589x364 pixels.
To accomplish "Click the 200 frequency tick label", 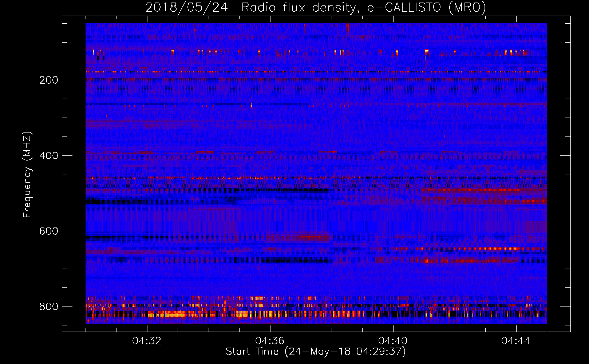I will tap(49, 80).
